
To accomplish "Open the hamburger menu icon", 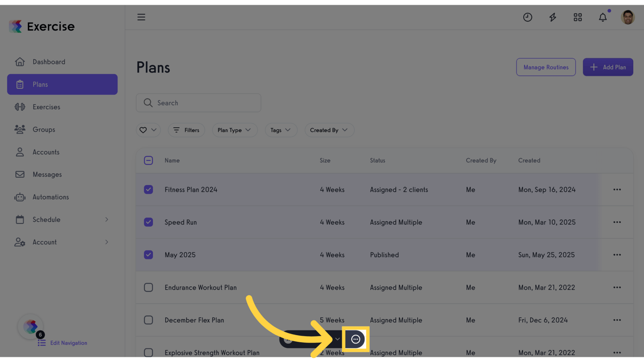I will [141, 17].
